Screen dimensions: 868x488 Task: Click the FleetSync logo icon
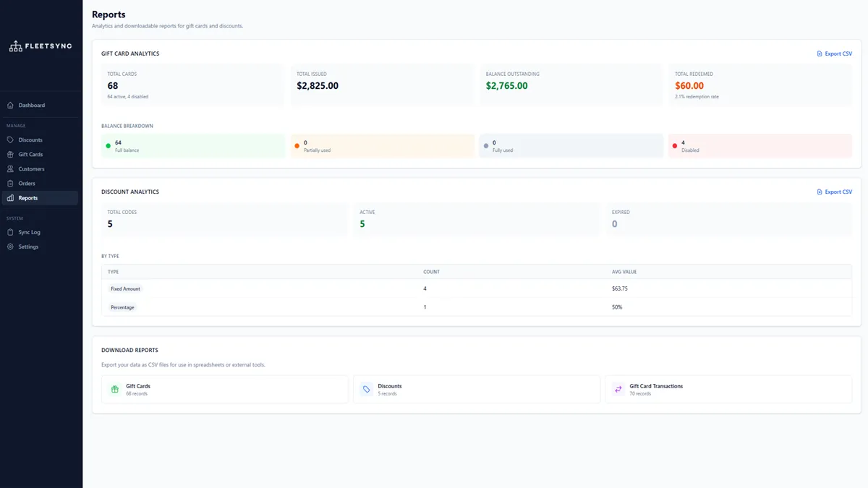[x=15, y=46]
